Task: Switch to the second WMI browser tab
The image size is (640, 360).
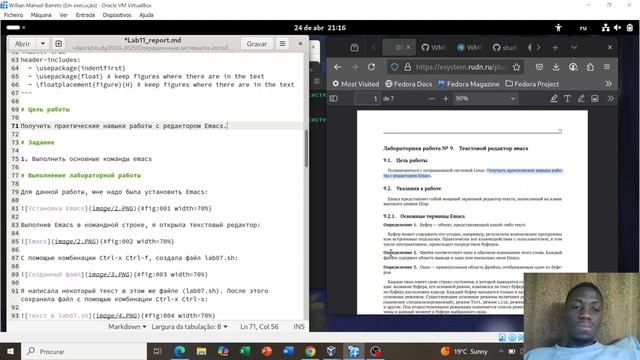Action: 470,47
